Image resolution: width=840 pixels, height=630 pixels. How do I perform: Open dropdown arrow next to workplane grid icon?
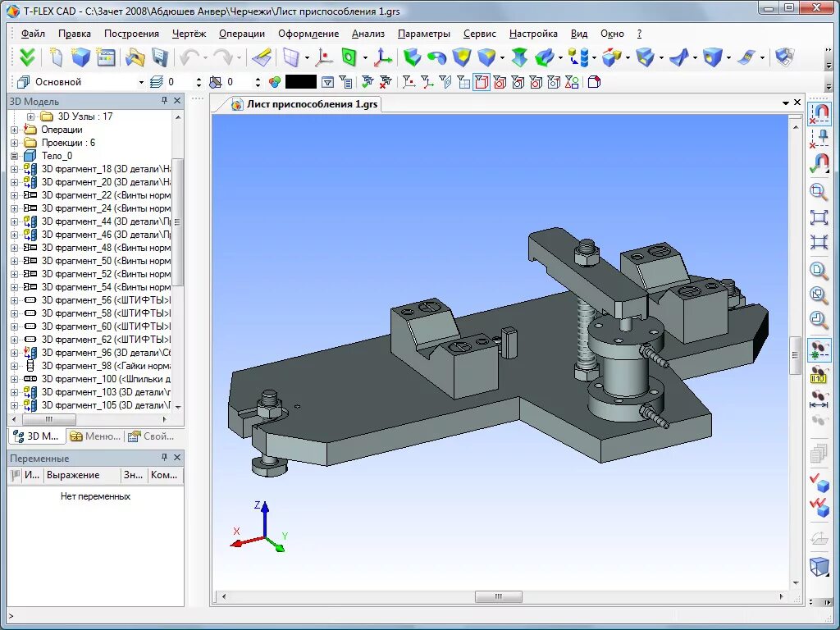click(307, 57)
